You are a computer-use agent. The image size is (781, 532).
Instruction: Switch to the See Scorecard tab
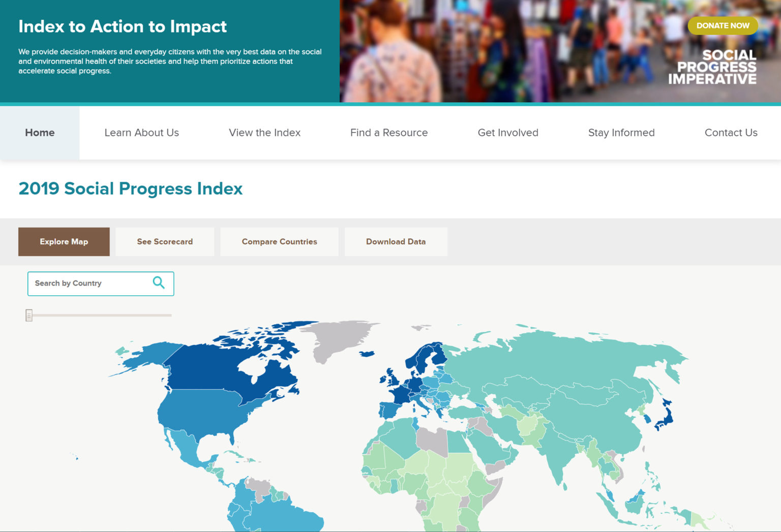(164, 241)
